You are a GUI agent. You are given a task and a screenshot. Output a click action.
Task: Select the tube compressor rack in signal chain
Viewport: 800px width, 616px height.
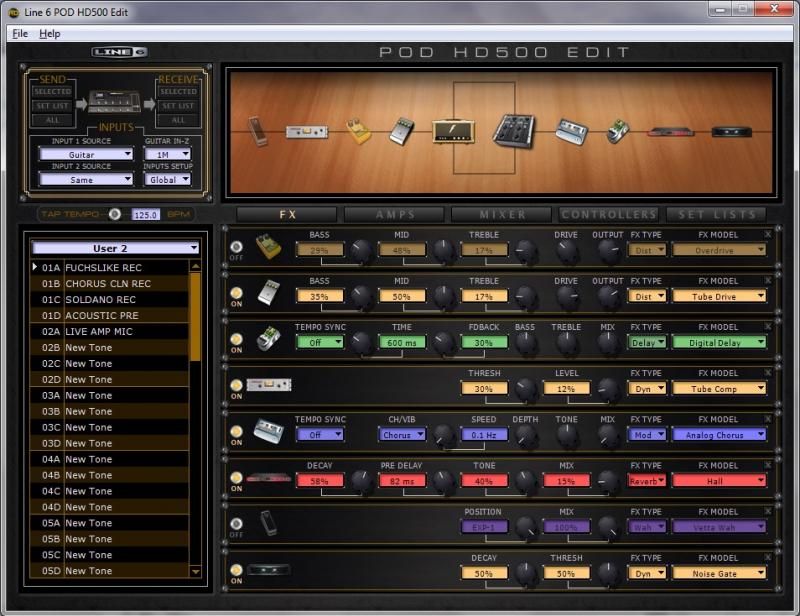(307, 132)
